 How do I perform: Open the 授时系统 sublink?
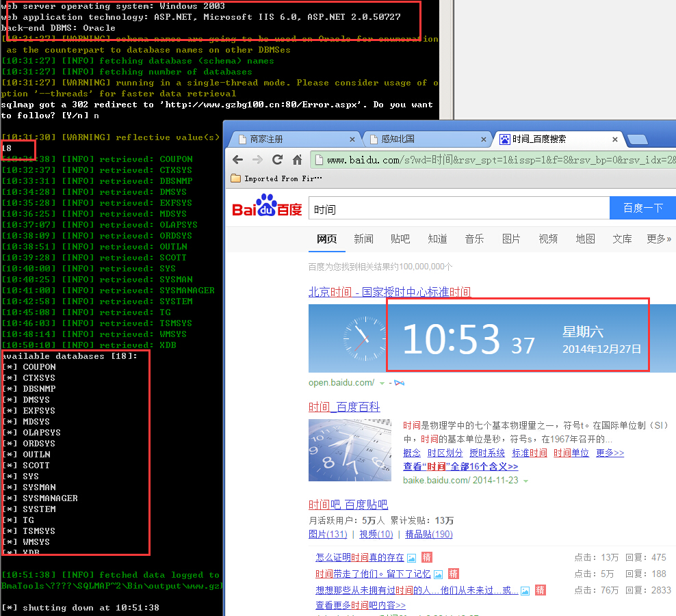point(487,453)
